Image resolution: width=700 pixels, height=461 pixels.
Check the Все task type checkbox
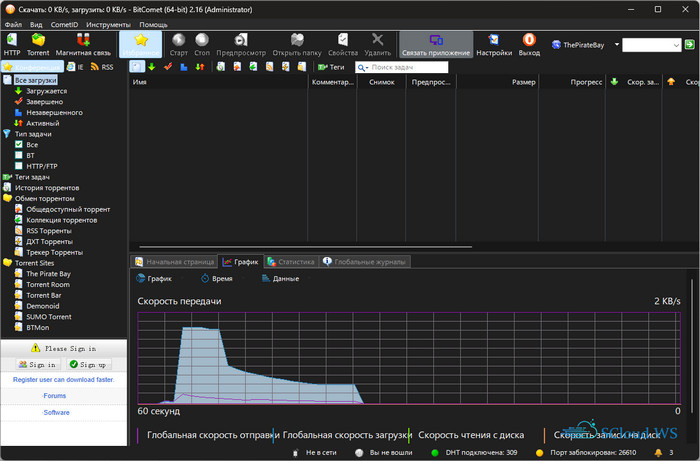coord(19,144)
